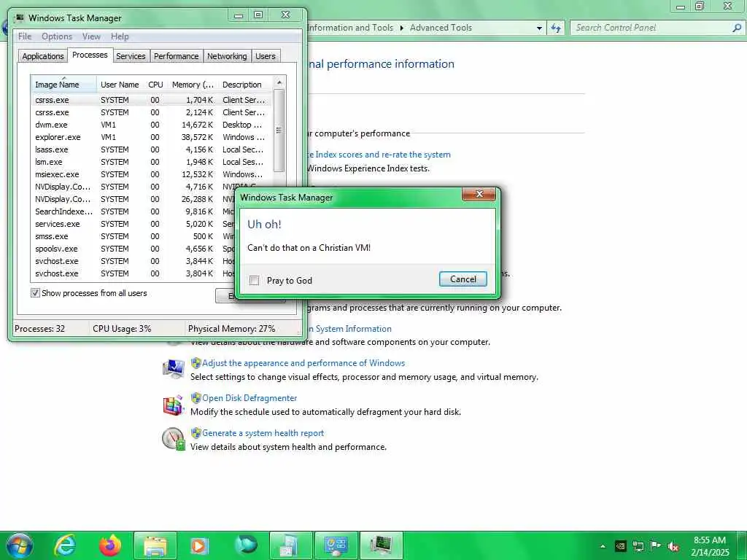This screenshot has width=747, height=560.
Task: Open the System Information link
Action: pyautogui.click(x=349, y=329)
